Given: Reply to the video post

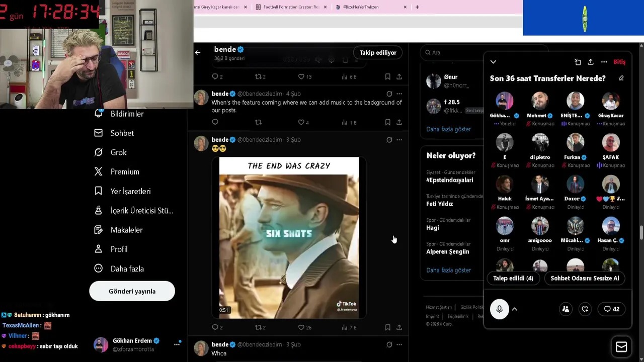Looking at the screenshot, I should [217, 327].
